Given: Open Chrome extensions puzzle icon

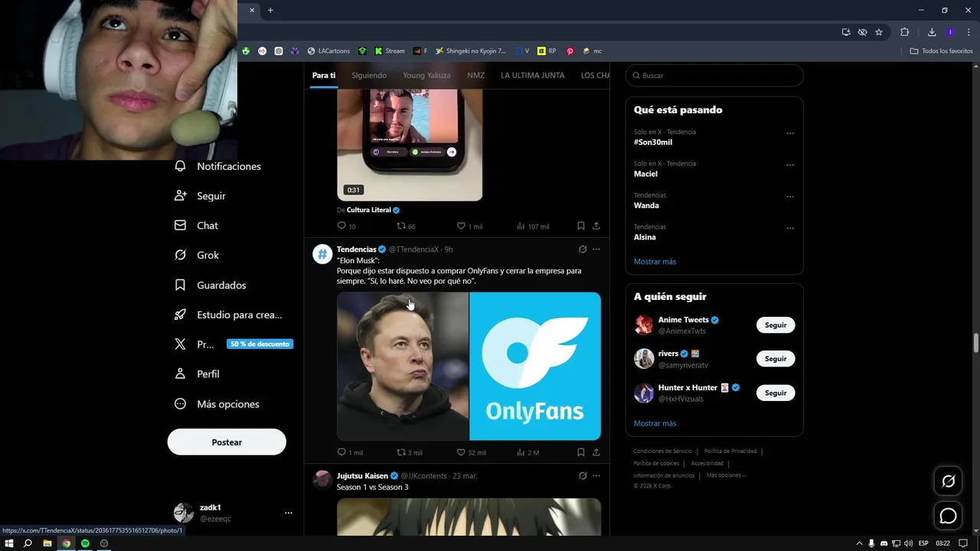Looking at the screenshot, I should 904,32.
